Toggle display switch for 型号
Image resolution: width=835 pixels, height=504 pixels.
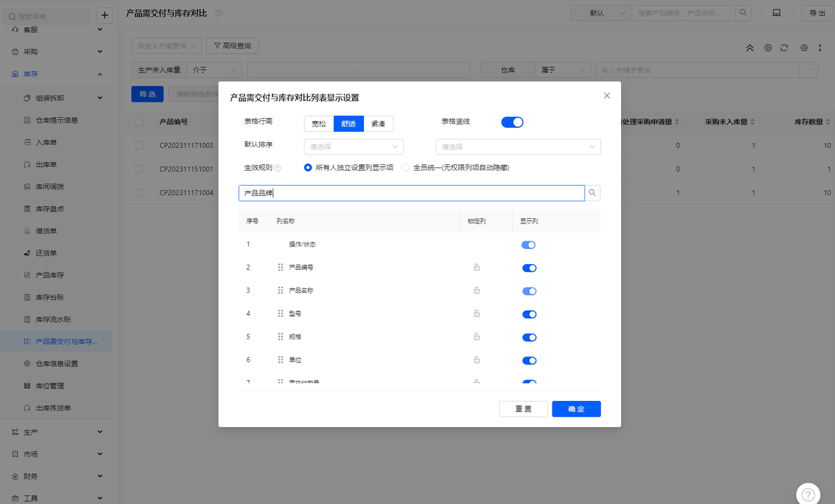(529, 314)
